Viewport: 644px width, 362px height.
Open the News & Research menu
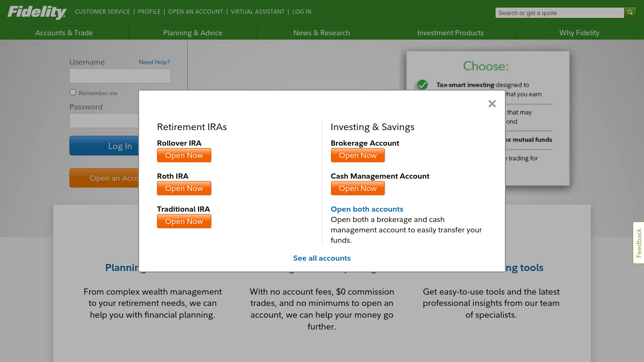[x=322, y=33]
